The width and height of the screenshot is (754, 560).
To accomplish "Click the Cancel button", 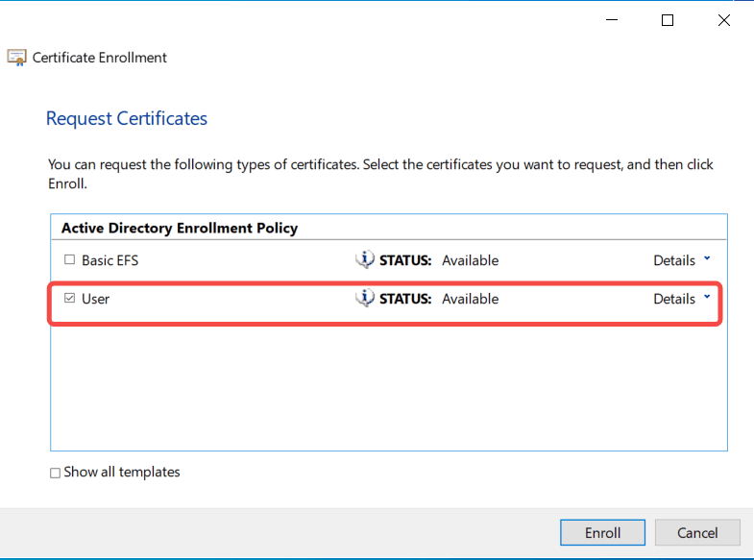I will tap(697, 532).
